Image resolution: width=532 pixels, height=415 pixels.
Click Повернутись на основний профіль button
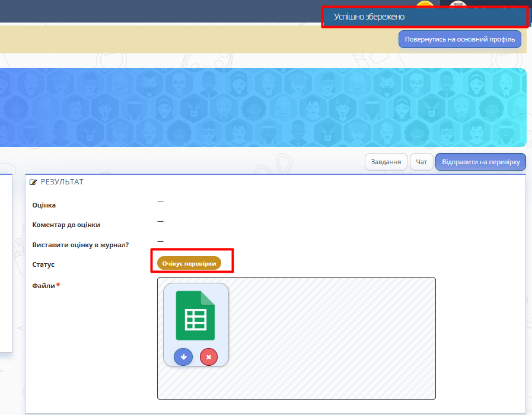point(460,39)
